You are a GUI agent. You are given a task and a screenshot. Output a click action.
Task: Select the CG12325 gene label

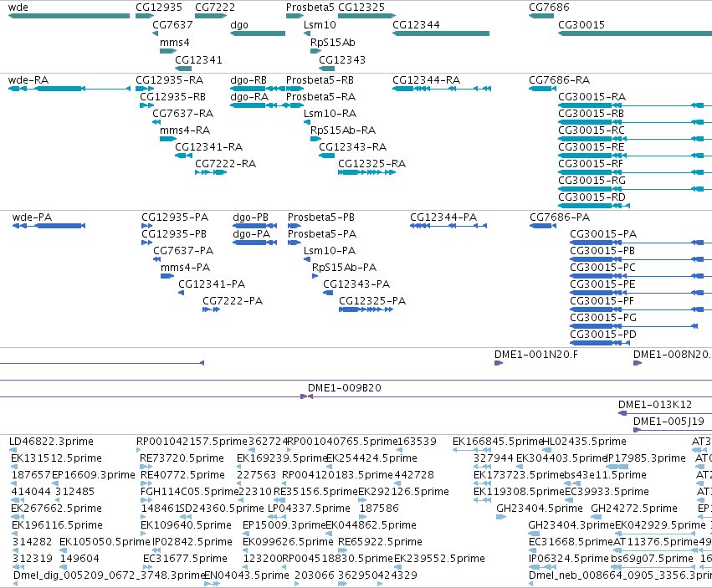[x=361, y=8]
